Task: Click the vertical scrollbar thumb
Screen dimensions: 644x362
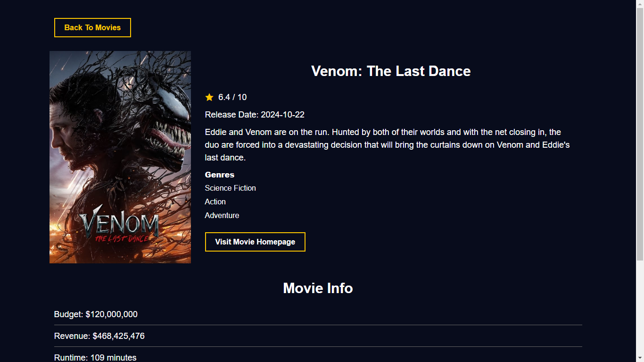Action: [x=640, y=134]
